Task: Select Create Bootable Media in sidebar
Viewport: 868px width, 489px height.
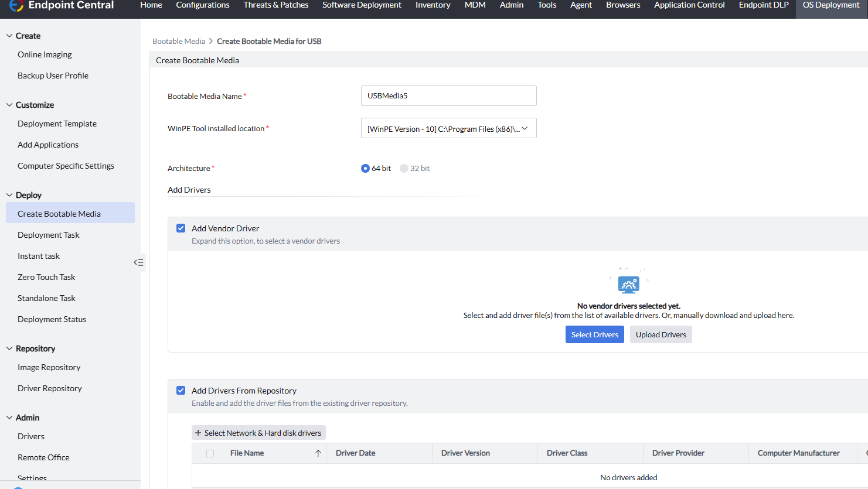Action: (70, 213)
